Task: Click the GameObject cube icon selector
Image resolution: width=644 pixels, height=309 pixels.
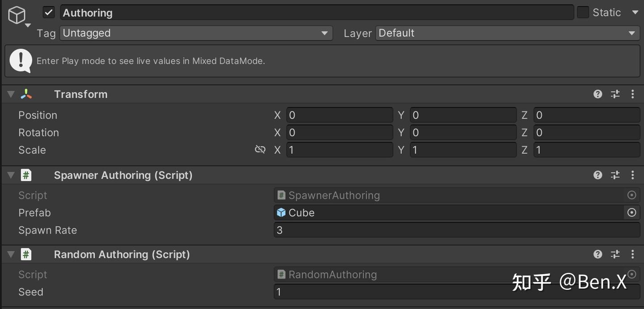Action: [x=18, y=17]
